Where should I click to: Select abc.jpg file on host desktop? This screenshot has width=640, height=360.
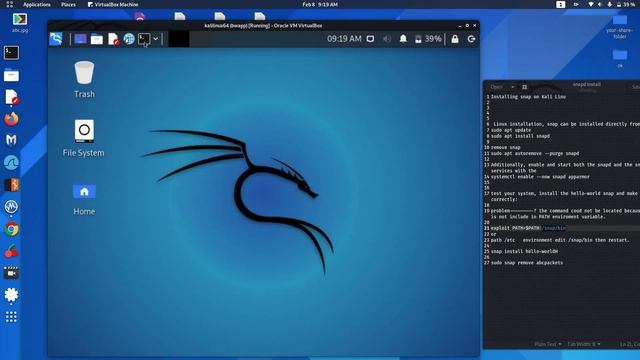tap(20, 23)
